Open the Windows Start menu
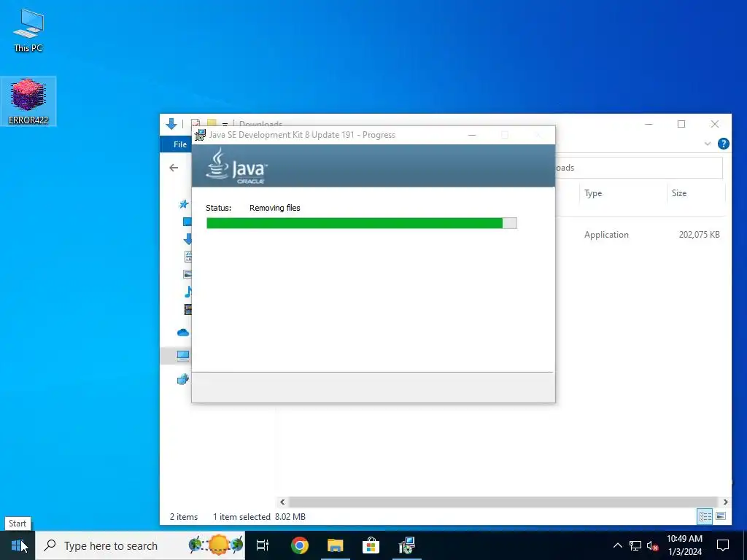 coord(18,545)
